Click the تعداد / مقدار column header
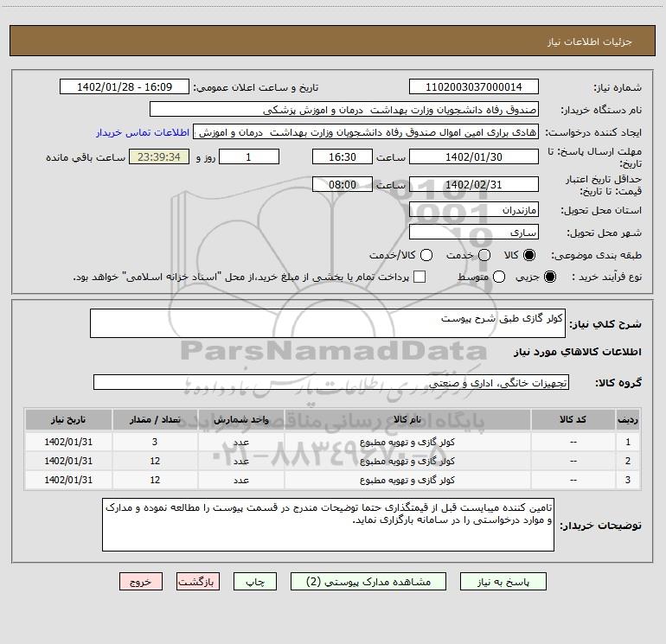 coord(155,419)
